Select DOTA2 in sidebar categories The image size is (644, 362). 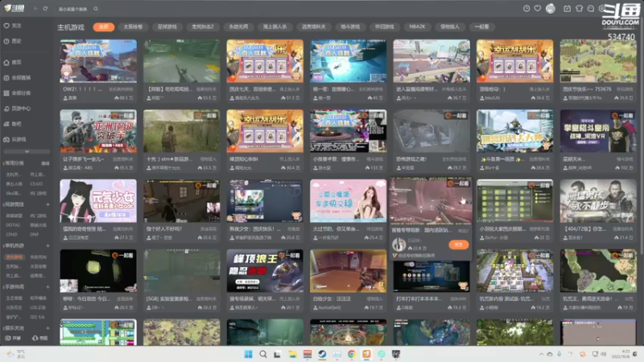pyautogui.click(x=13, y=225)
